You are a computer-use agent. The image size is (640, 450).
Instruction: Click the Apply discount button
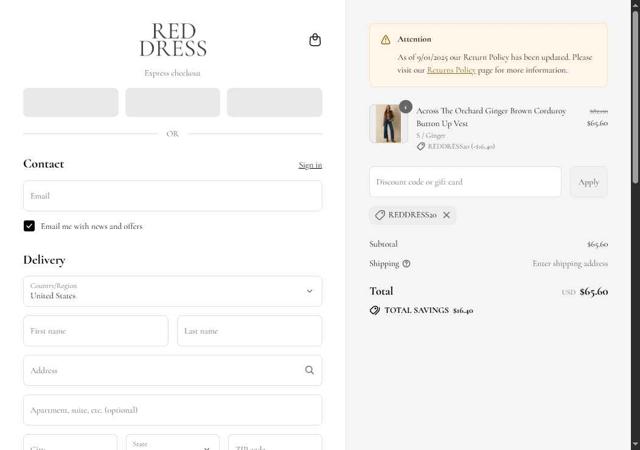[x=589, y=182]
